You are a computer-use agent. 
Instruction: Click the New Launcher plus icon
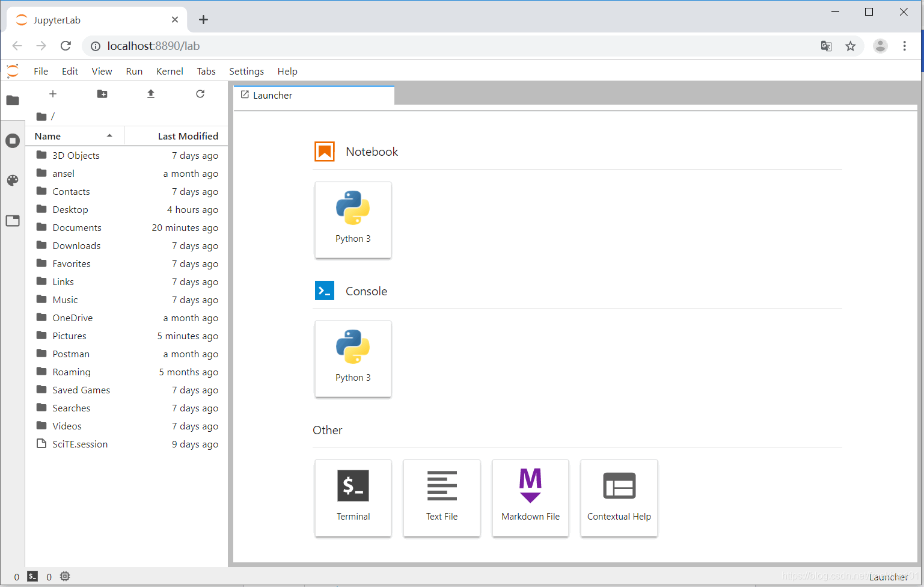tap(53, 94)
